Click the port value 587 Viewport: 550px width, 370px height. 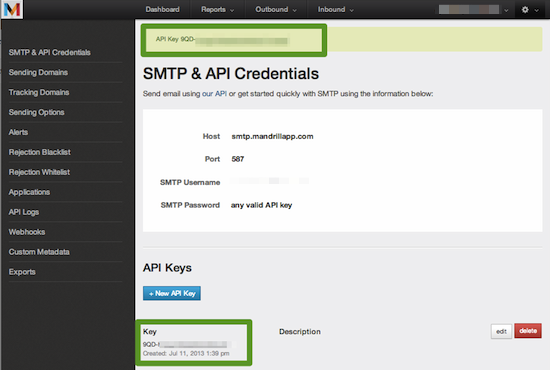[x=237, y=159]
